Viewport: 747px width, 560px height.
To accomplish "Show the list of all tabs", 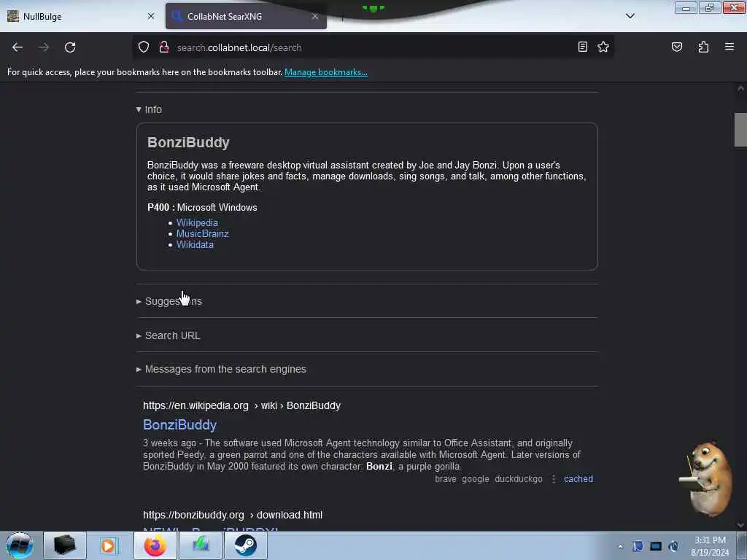I will point(630,16).
